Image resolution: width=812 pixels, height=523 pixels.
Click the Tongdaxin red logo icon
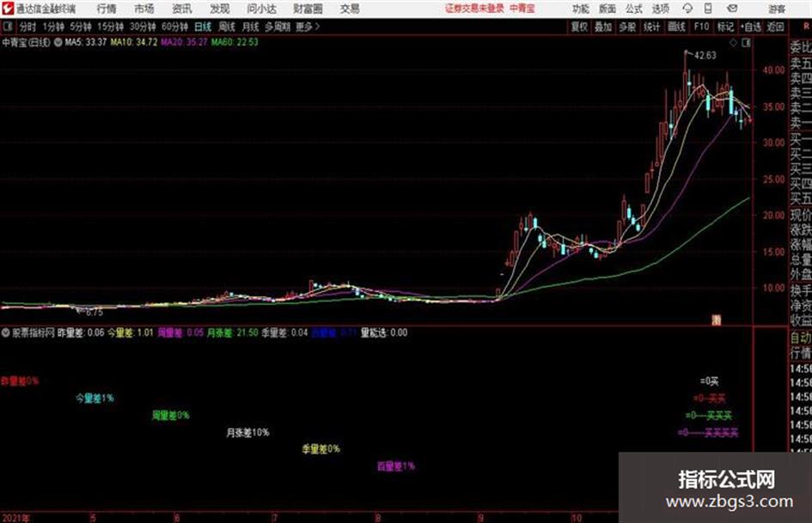click(x=7, y=9)
